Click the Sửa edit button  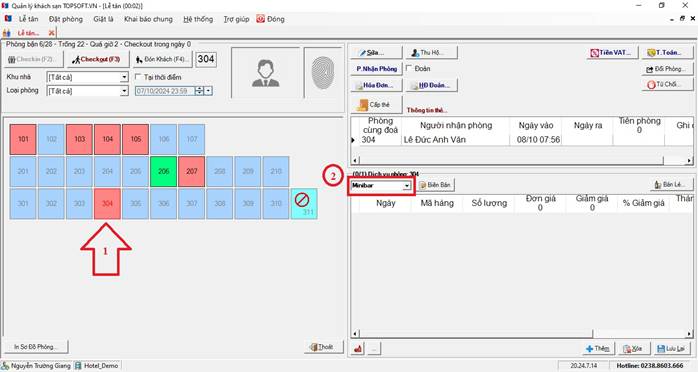coord(376,53)
